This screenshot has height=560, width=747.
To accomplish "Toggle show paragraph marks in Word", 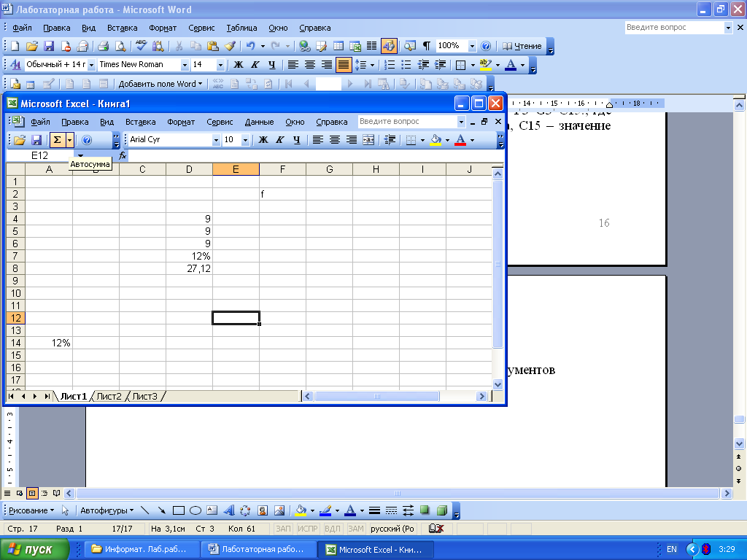I will click(x=426, y=46).
